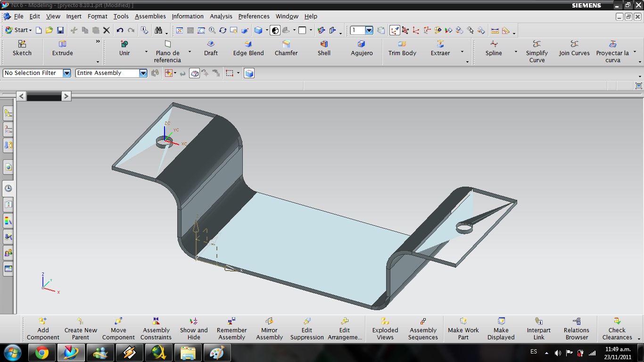Expand the Start menu dropdown arrow

pyautogui.click(x=30, y=30)
